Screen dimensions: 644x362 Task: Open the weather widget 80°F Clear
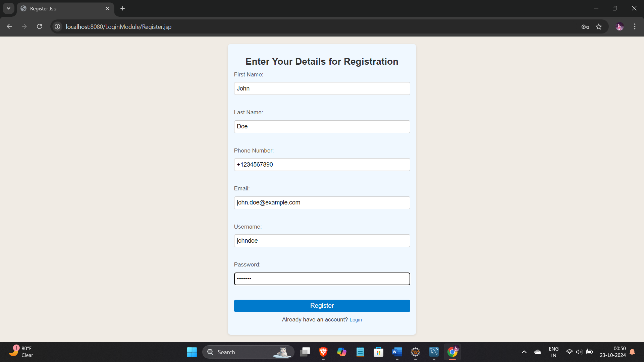(21, 352)
